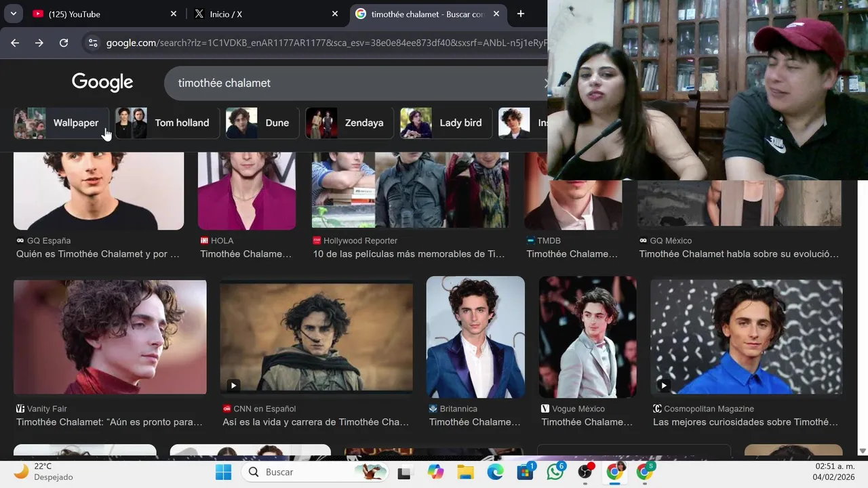Open the Cosmopolitan Magazine video thumbnail
This screenshot has height=488, width=868.
747,337
